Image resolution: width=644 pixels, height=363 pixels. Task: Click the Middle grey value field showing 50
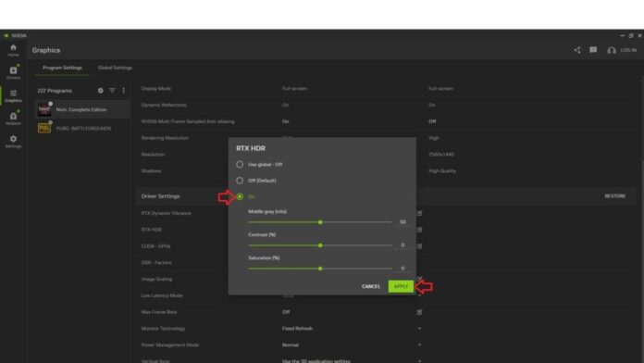tap(402, 221)
